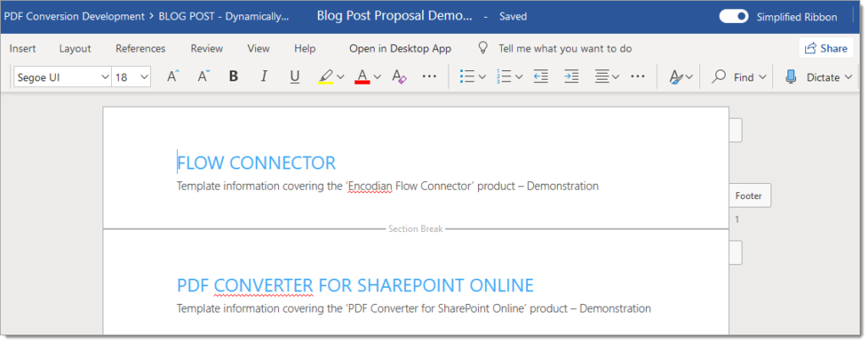Open the Layout tab

pos(75,48)
